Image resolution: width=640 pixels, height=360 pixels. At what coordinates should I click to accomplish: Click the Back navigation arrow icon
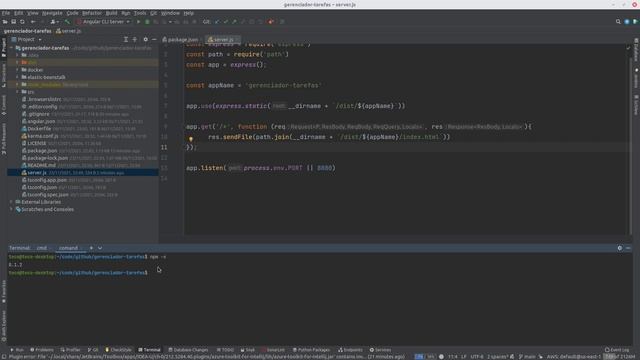pos(33,22)
